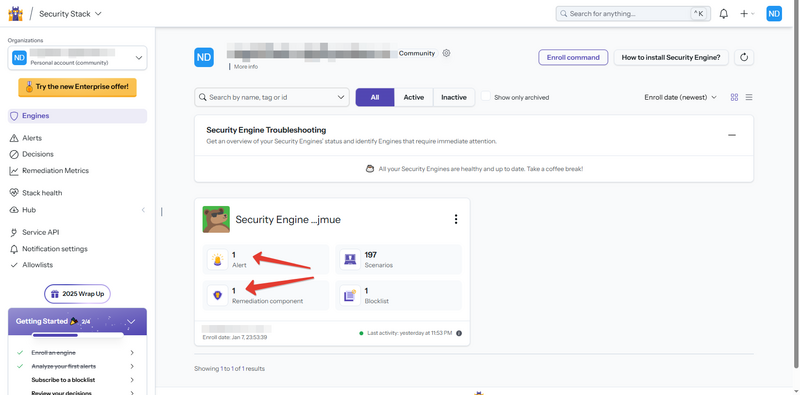The width and height of the screenshot is (800, 395).
Task: Select the All filter tab
Action: pyautogui.click(x=374, y=97)
